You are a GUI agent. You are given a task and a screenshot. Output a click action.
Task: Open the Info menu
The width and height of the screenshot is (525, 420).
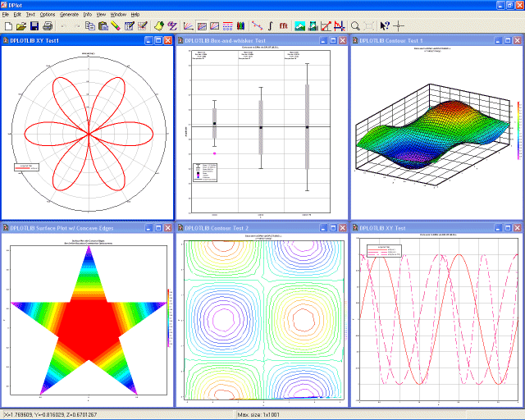coord(88,15)
